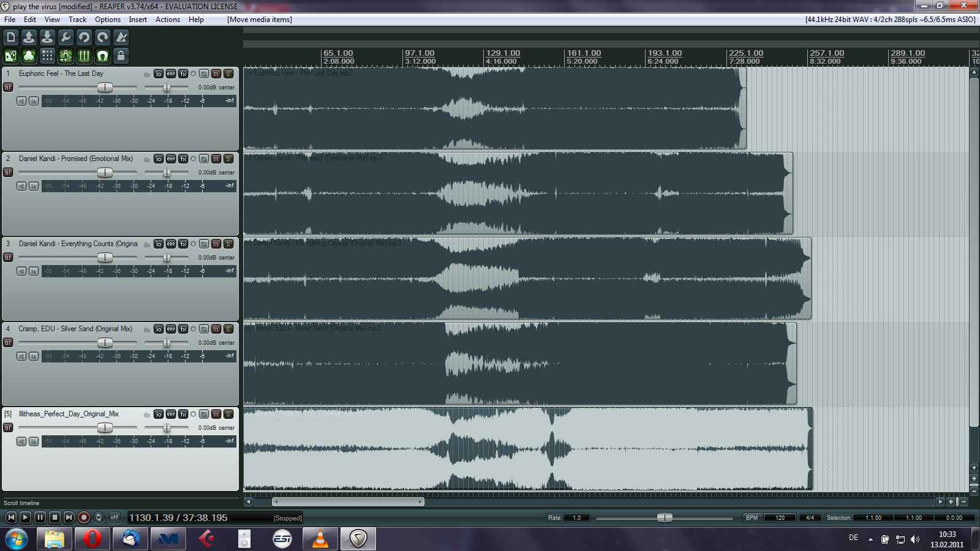Solo the Cramp, EDU - Silver Sand track

click(228, 329)
